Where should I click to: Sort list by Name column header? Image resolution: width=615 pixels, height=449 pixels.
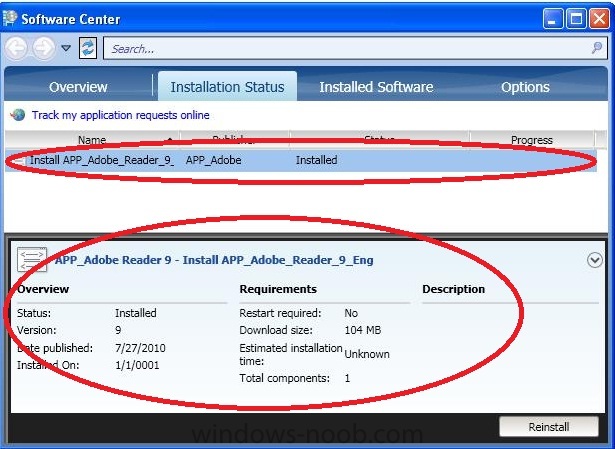coord(92,139)
